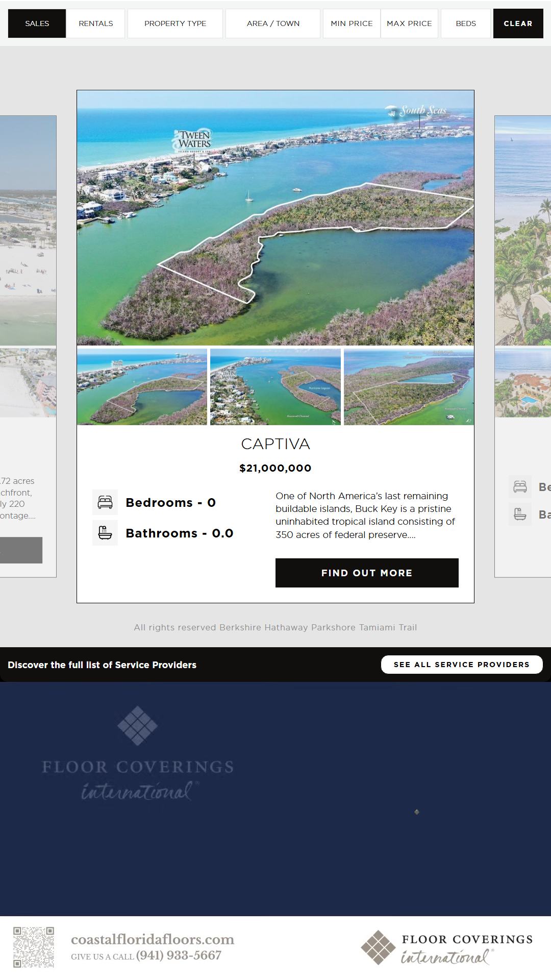This screenshot has width=551, height=980.
Task: Click the bathtub icon on right listing card
Action: click(520, 514)
